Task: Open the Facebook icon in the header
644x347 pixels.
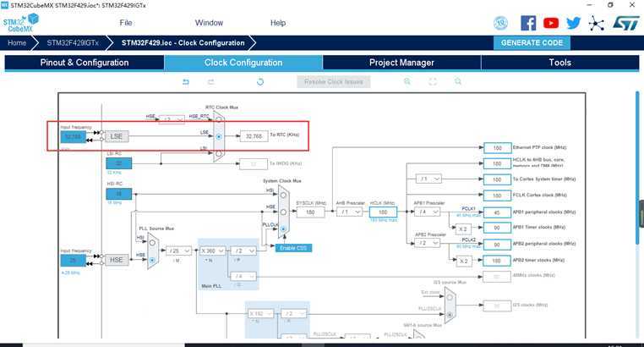Action: pyautogui.click(x=528, y=23)
